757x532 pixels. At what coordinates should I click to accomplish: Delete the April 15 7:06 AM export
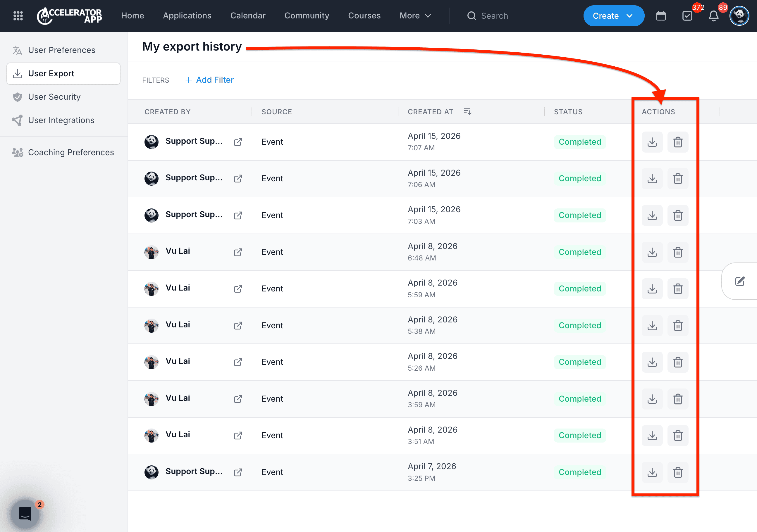677,179
